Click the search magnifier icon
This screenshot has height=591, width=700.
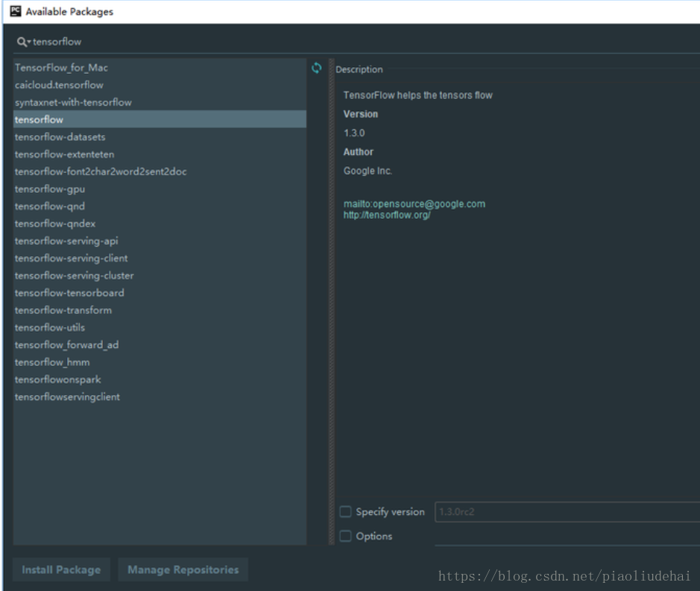[x=22, y=42]
